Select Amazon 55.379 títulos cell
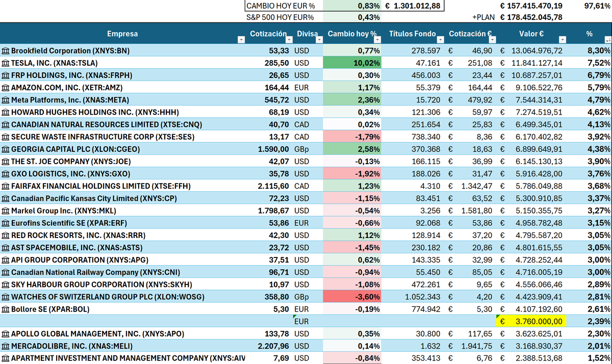Screen dimensions: 612x364 click(x=414, y=88)
